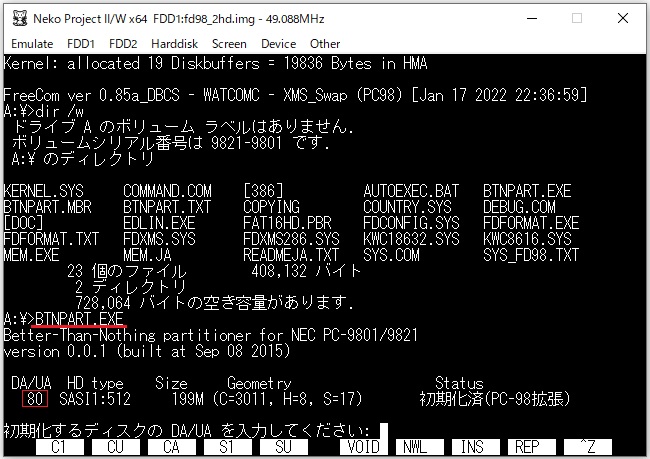
Task: Click MEM.JA file name
Action: [147, 255]
